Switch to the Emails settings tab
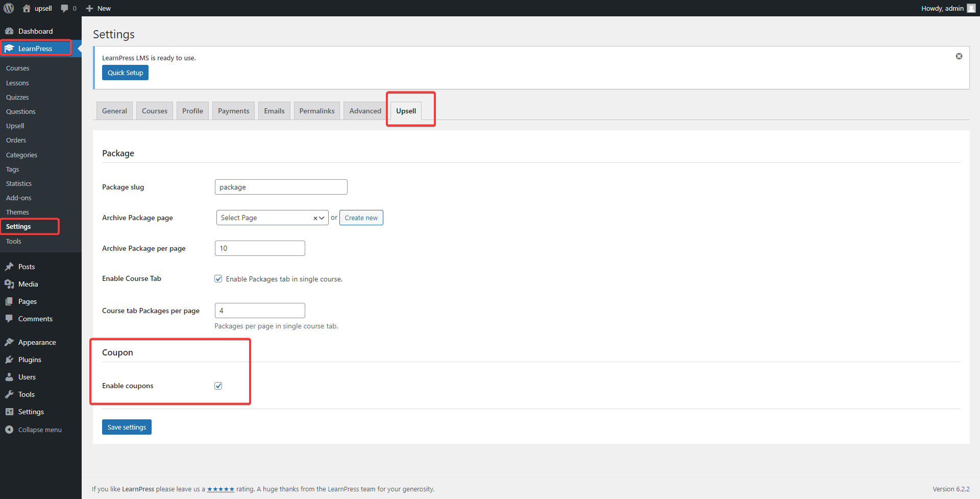The width and height of the screenshot is (980, 499). point(274,111)
